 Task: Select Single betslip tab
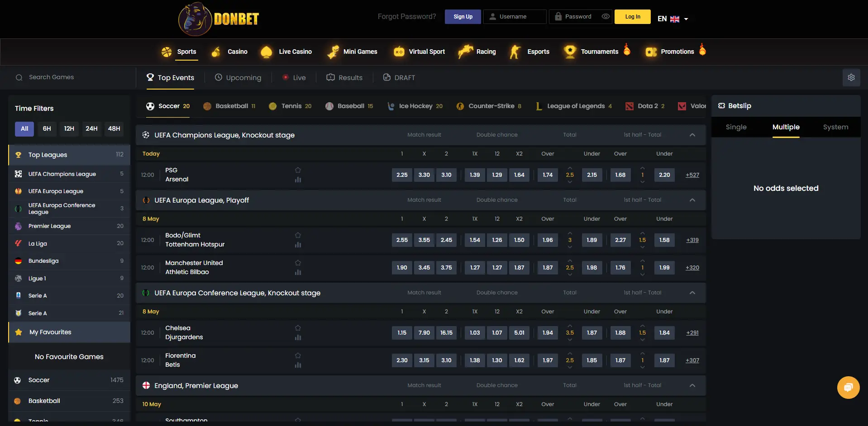click(x=736, y=127)
